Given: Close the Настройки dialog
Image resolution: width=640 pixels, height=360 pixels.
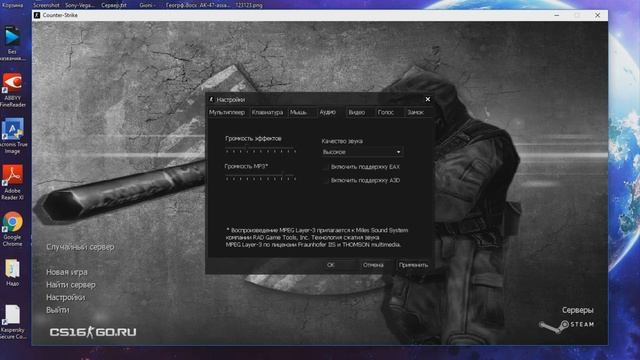Looking at the screenshot, I should [x=428, y=99].
